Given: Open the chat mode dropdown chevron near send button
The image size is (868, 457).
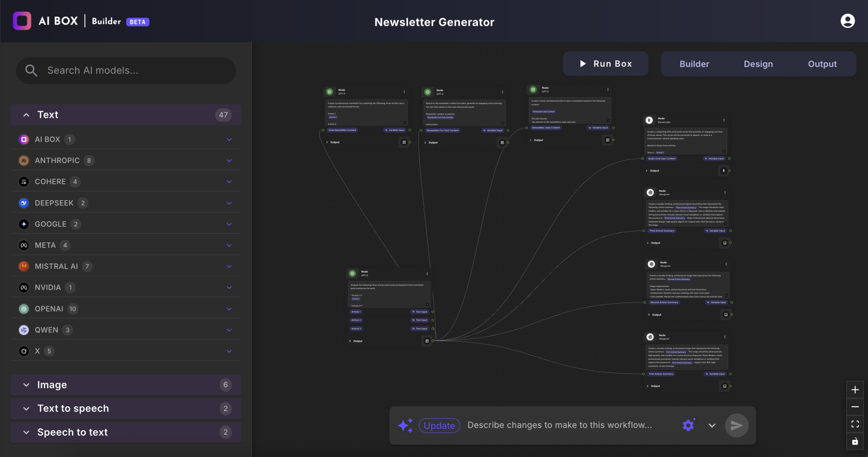Looking at the screenshot, I should point(712,425).
